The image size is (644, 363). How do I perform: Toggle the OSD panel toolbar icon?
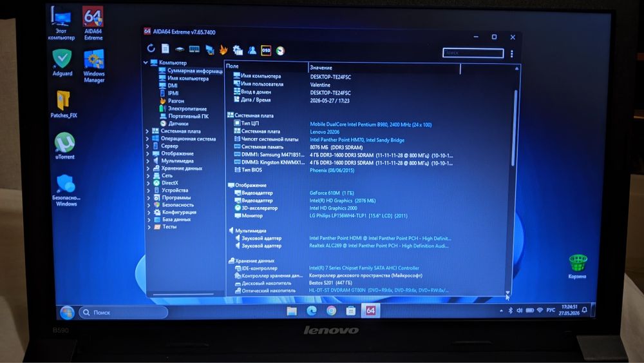pos(266,50)
